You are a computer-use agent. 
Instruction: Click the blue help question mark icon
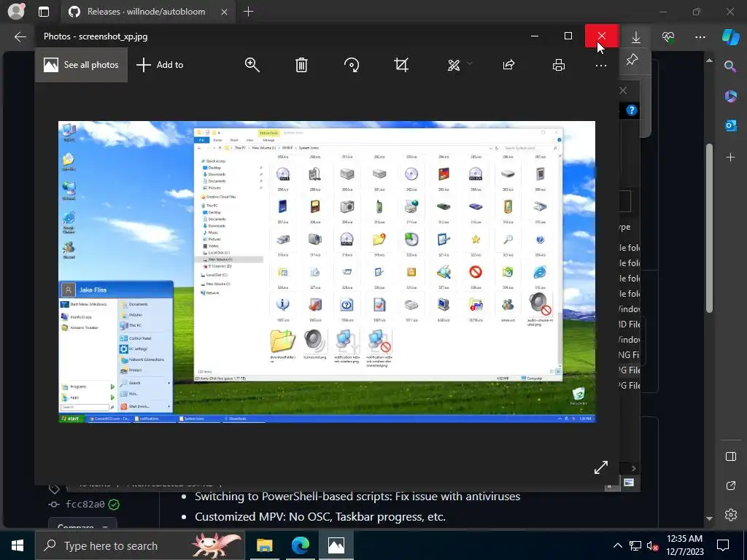(632, 111)
